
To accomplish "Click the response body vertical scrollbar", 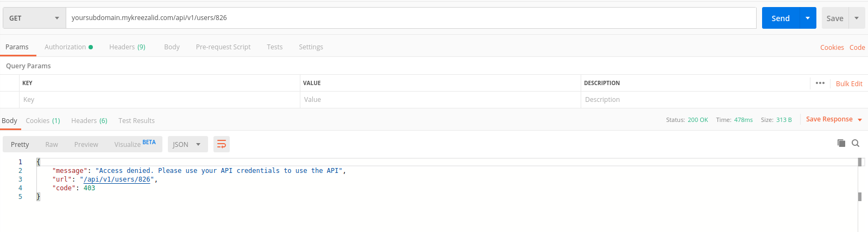I will coord(860,195).
